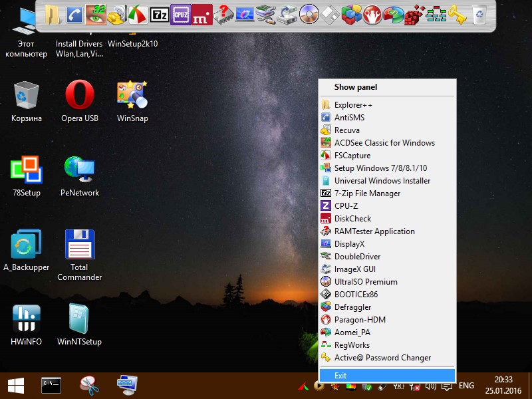This screenshot has height=399, width=532.
Task: Choose RegWorks menu entry
Action: pos(387,345)
